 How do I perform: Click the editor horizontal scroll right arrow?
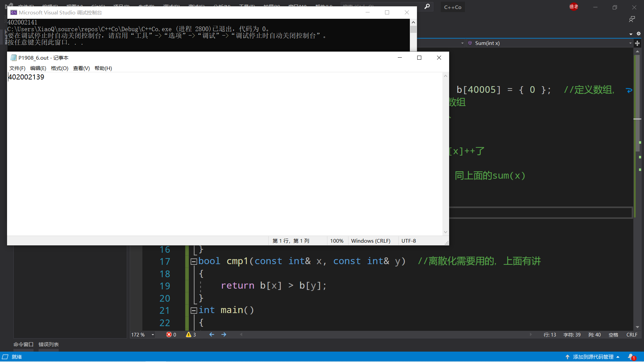(x=530, y=335)
